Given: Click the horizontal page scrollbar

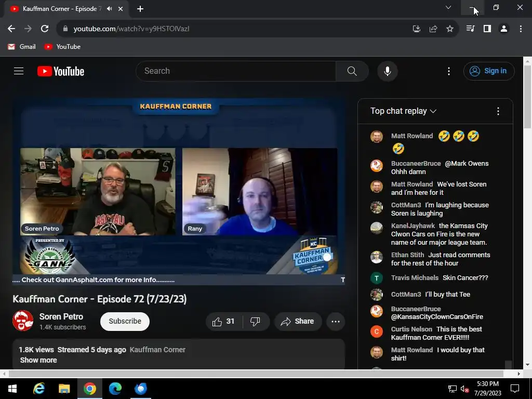Looking at the screenshot, I should (256, 374).
